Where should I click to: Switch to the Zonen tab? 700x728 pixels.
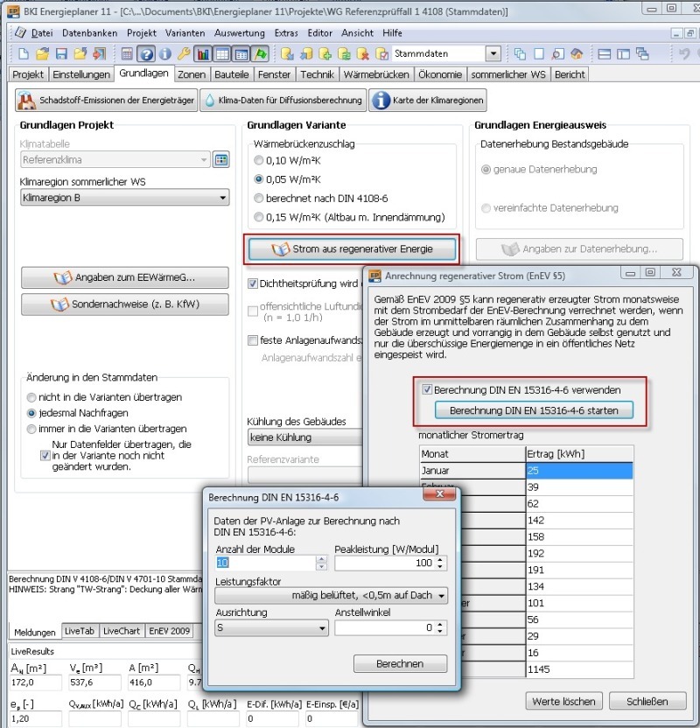[x=192, y=74]
